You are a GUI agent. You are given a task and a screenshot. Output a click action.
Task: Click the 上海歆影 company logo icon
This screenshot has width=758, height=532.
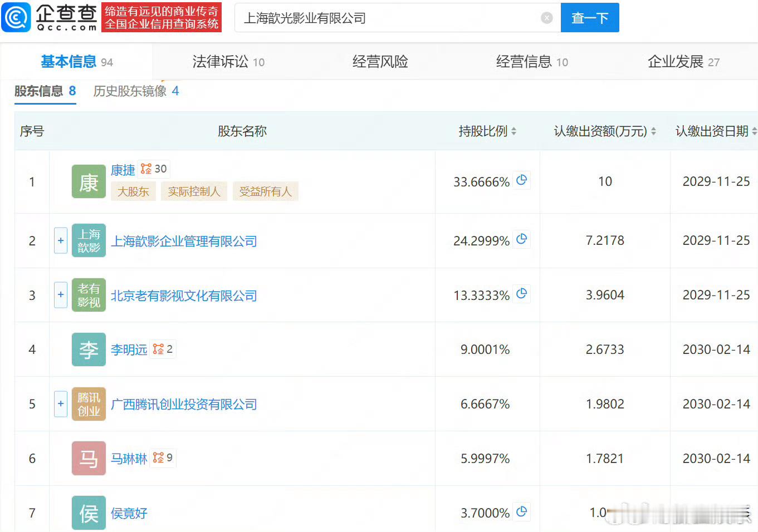tap(89, 240)
